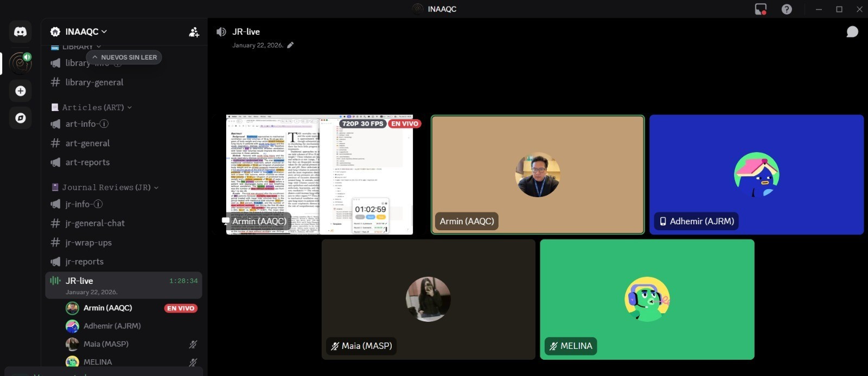Open the Discover servers compass icon
The width and height of the screenshot is (868, 376).
tap(20, 118)
